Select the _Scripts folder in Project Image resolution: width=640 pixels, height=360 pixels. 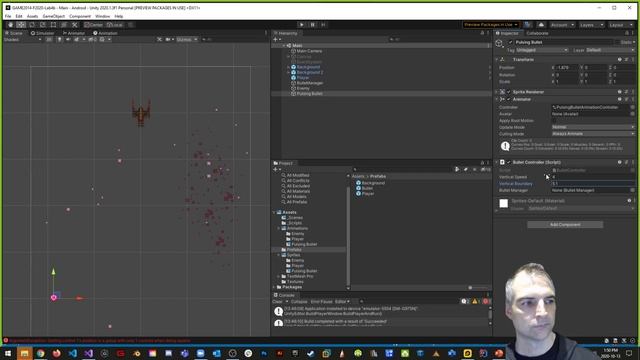click(x=294, y=223)
